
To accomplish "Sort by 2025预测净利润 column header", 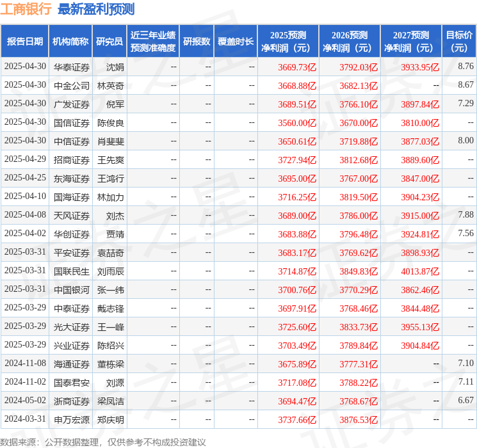I will (x=288, y=41).
